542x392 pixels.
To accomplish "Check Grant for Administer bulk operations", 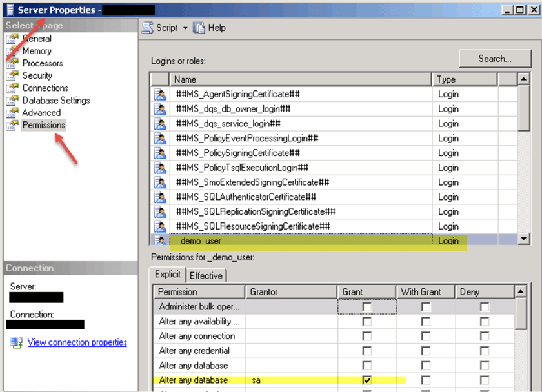I will [366, 307].
